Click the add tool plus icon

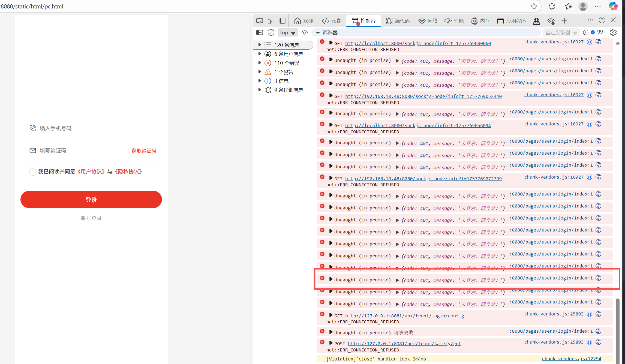tap(564, 21)
